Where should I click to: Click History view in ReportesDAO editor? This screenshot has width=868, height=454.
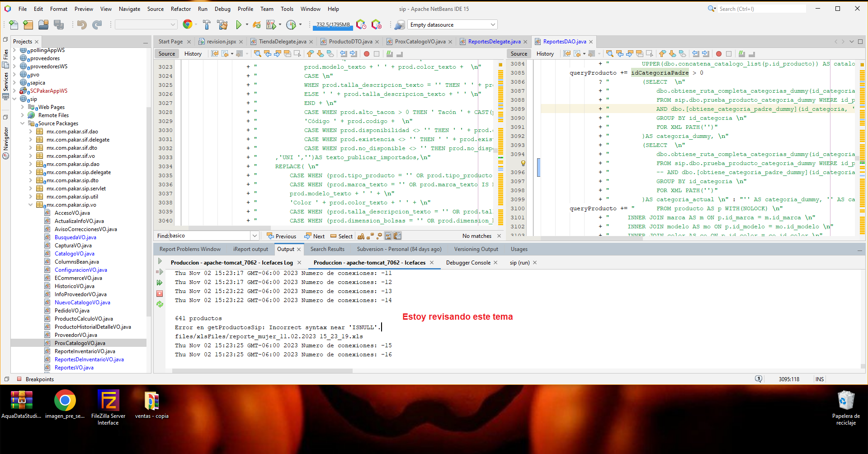tap(545, 54)
